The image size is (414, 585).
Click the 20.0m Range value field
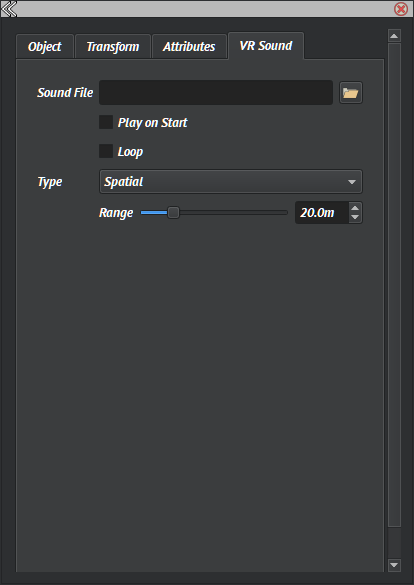(x=322, y=213)
